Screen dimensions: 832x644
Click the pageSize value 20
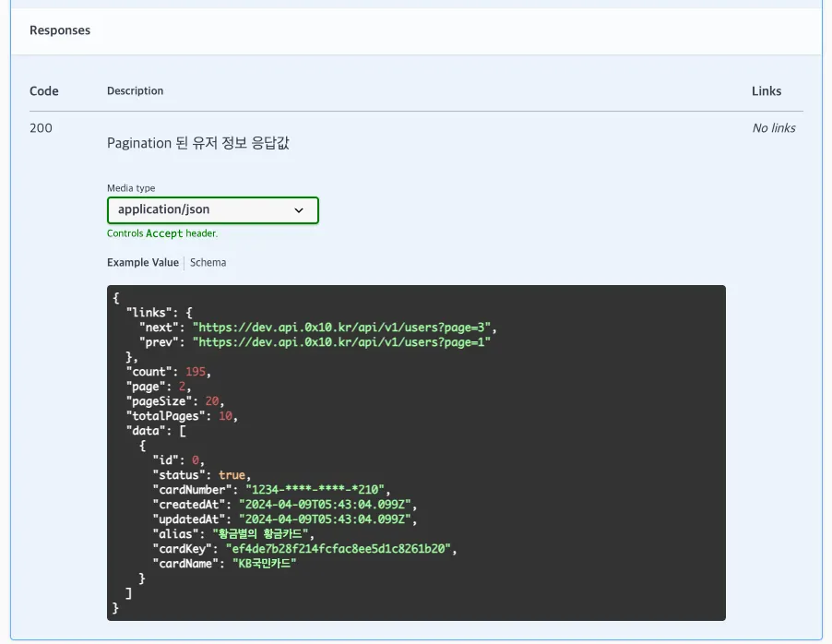coord(212,401)
